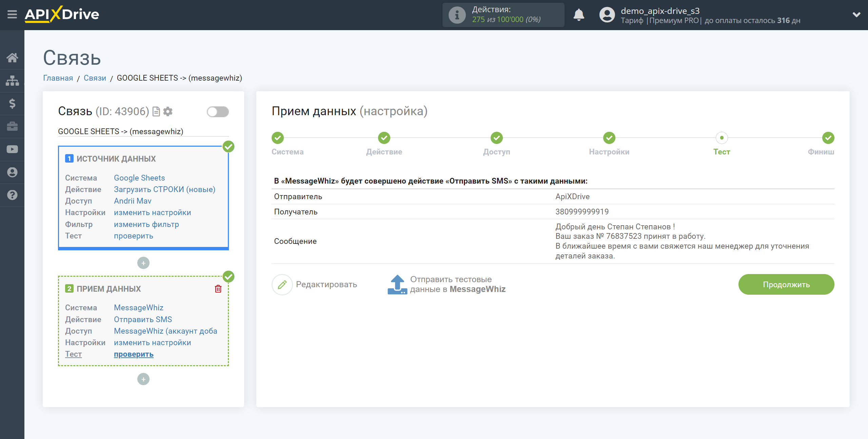Click receiver изменить настройки link
Screen dimensions: 868x439
pos(152,342)
